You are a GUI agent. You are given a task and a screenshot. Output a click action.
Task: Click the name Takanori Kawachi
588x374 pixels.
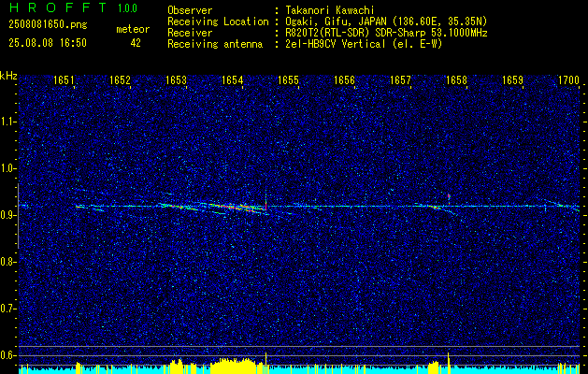[x=330, y=10]
